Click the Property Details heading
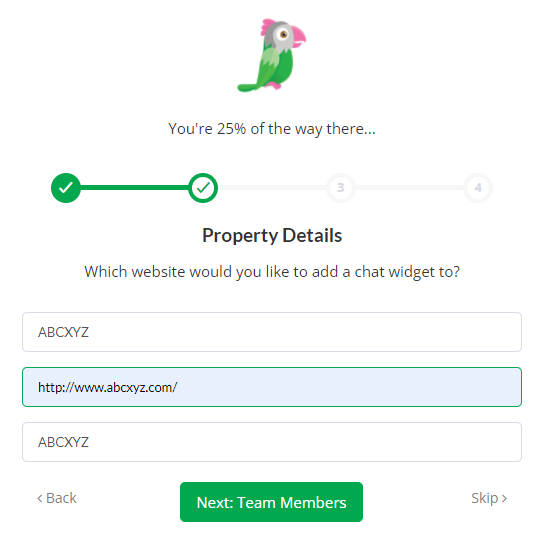 (x=272, y=235)
